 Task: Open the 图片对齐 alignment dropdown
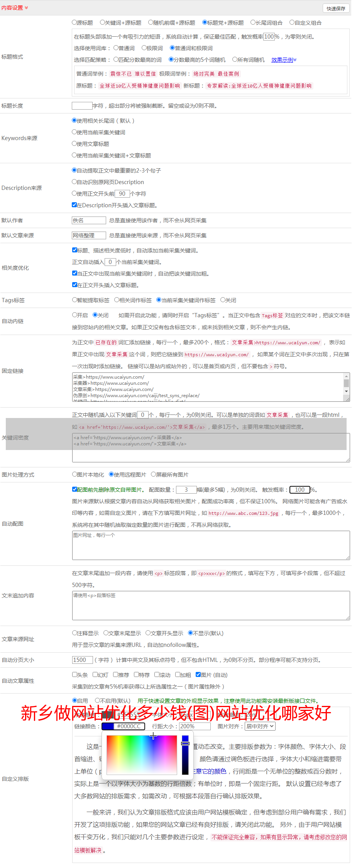click(x=260, y=726)
